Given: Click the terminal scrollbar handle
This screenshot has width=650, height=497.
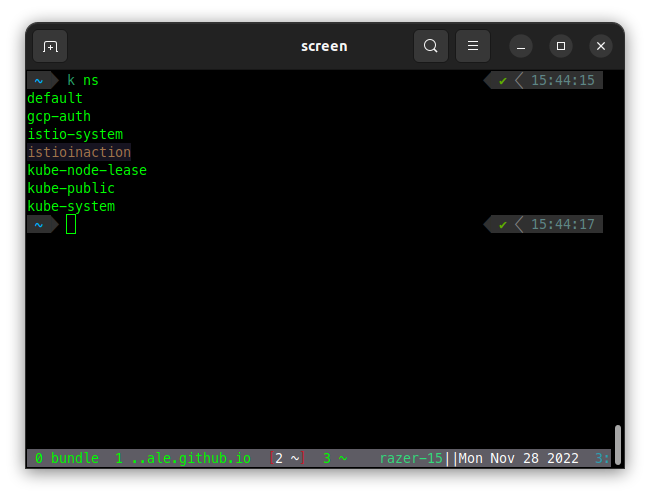Looking at the screenshot, I should click(x=618, y=445).
